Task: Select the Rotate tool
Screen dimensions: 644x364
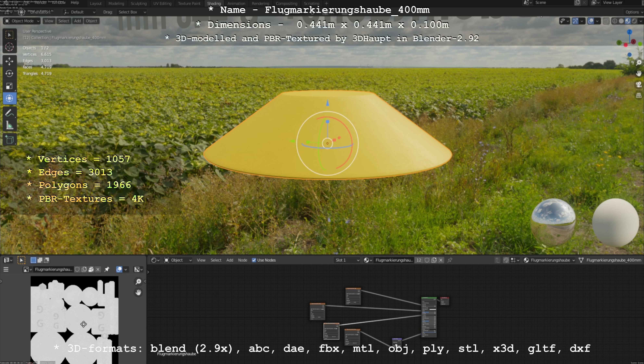Action: 9,73
